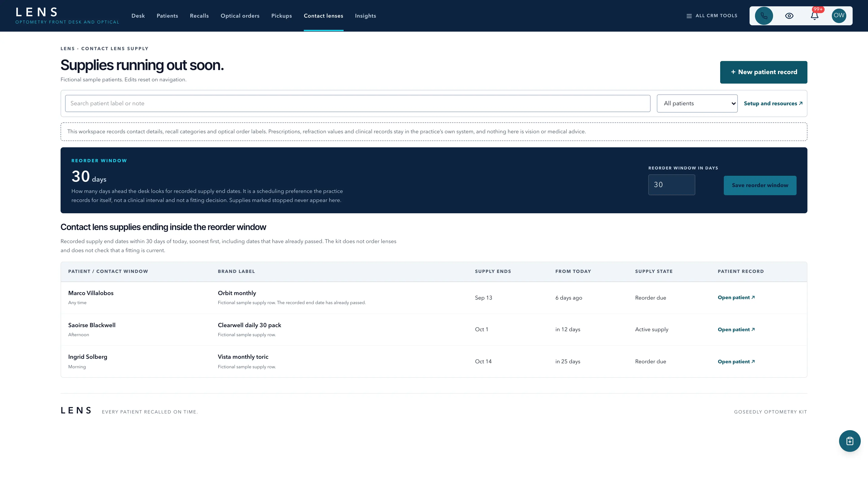868x488 pixels.
Task: Open the OW user avatar
Action: pos(839,16)
